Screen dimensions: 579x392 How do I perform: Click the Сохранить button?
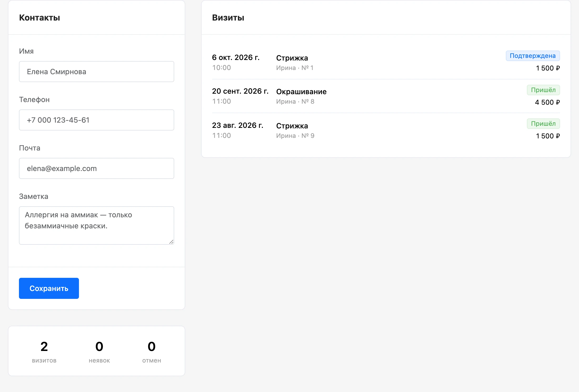click(49, 288)
